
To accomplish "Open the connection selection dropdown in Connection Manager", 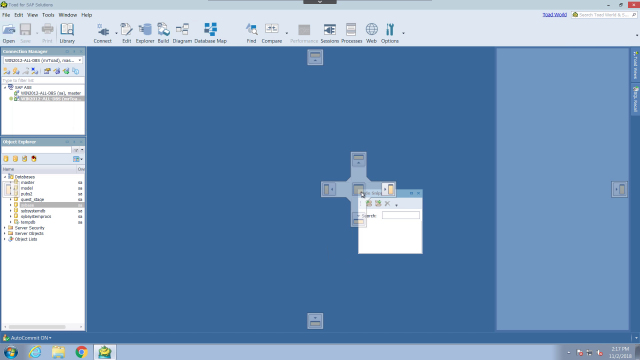I will [80, 60].
